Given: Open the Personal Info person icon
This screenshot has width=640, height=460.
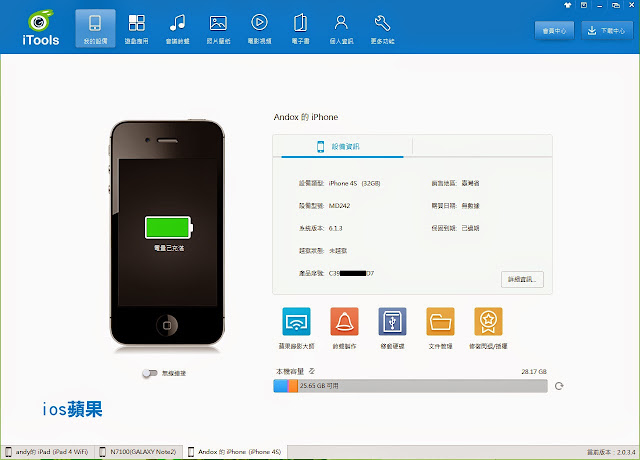Looking at the screenshot, I should click(x=341, y=29).
